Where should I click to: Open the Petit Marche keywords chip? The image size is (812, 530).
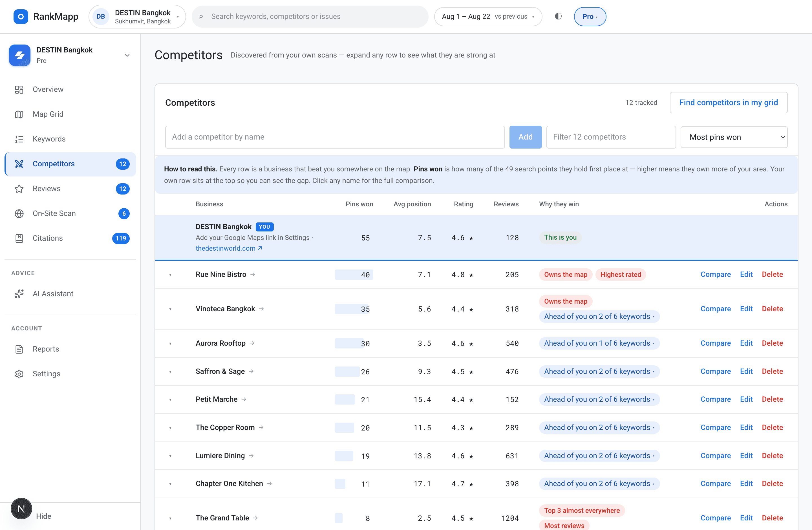(x=599, y=399)
